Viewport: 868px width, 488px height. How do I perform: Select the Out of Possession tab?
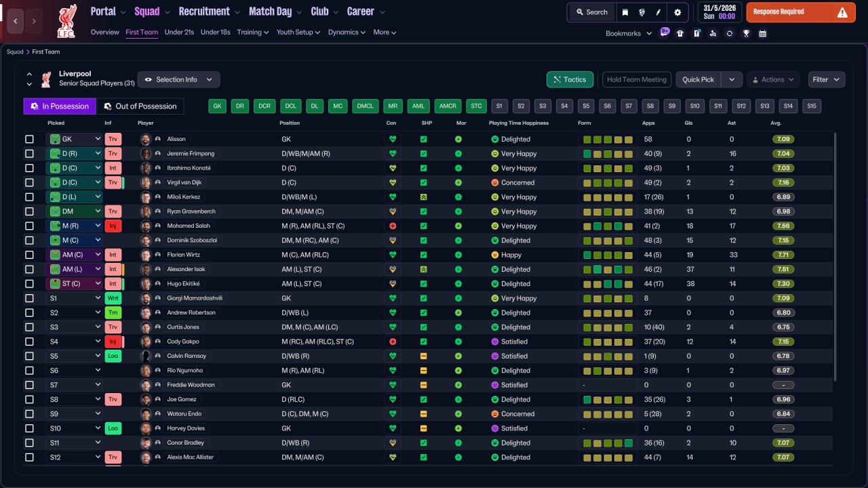(x=140, y=106)
